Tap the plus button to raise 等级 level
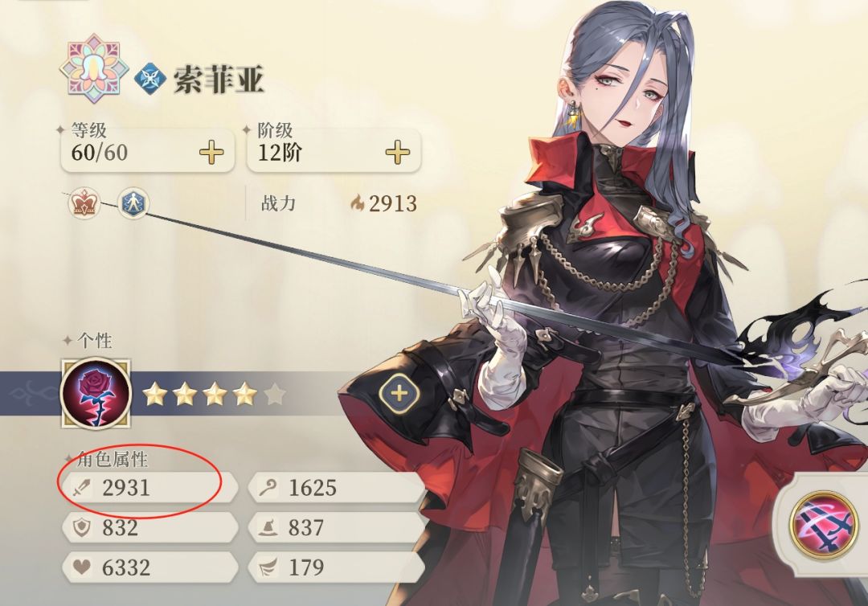This screenshot has width=868, height=606. pyautogui.click(x=211, y=152)
